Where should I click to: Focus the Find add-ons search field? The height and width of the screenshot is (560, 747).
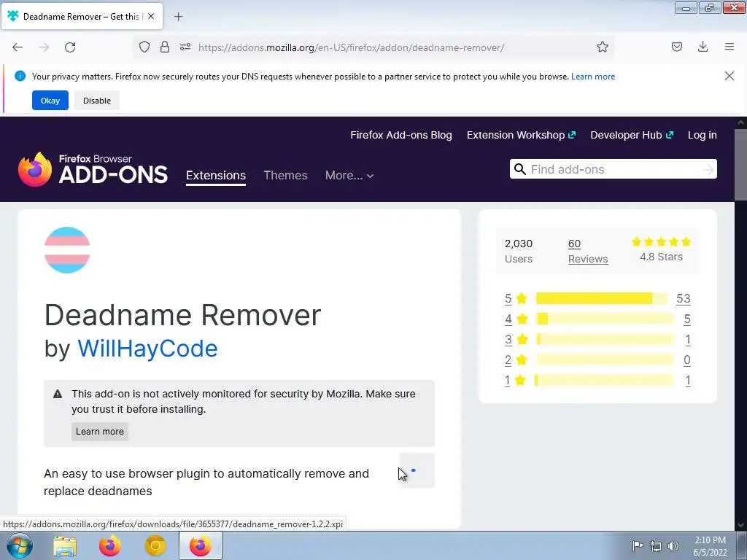click(614, 169)
